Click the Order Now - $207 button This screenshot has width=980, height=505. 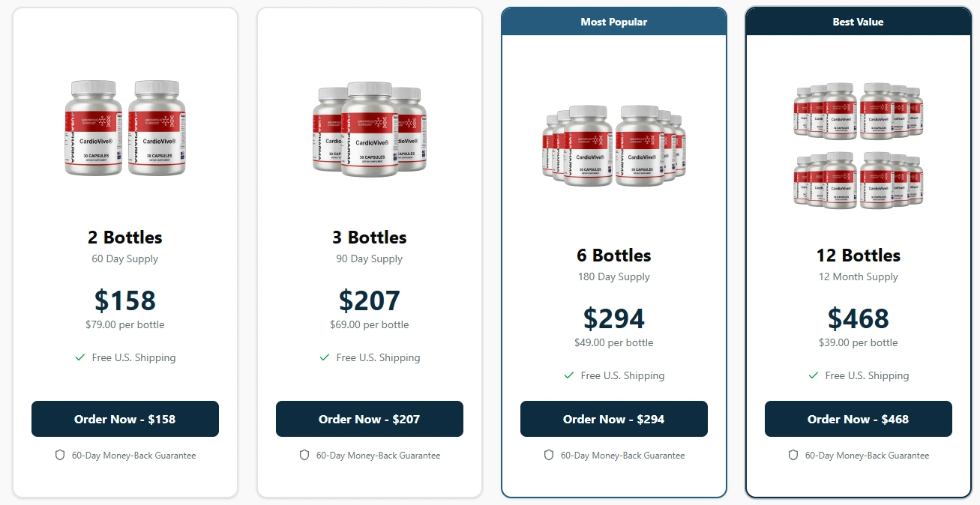click(369, 419)
